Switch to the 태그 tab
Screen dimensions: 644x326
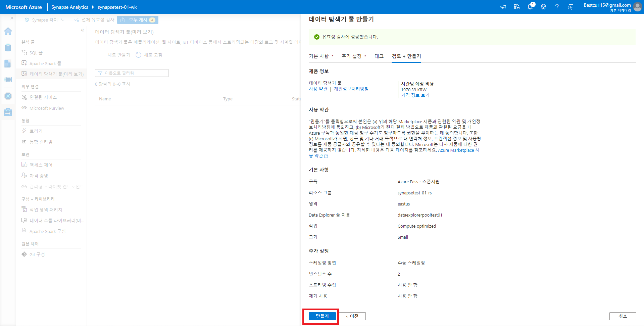tap(379, 56)
